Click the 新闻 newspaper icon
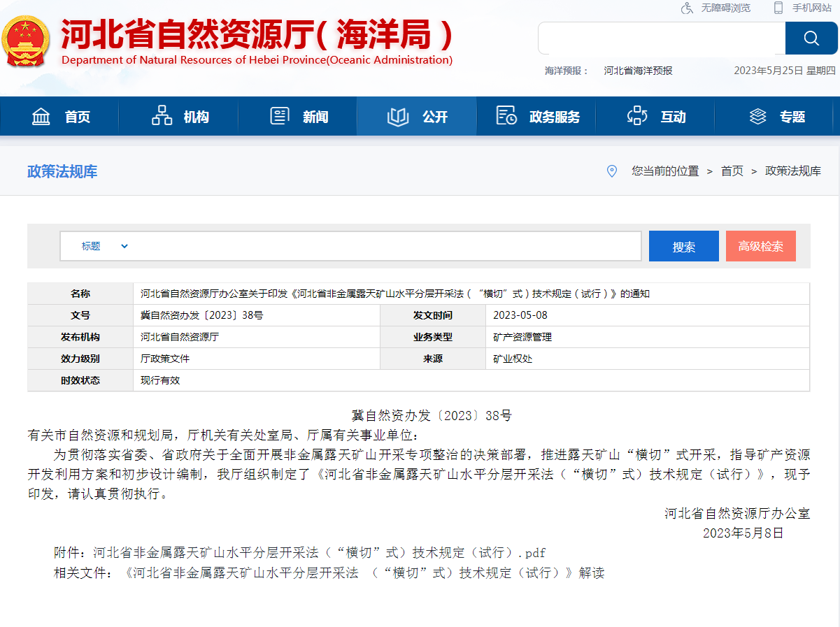 [280, 116]
